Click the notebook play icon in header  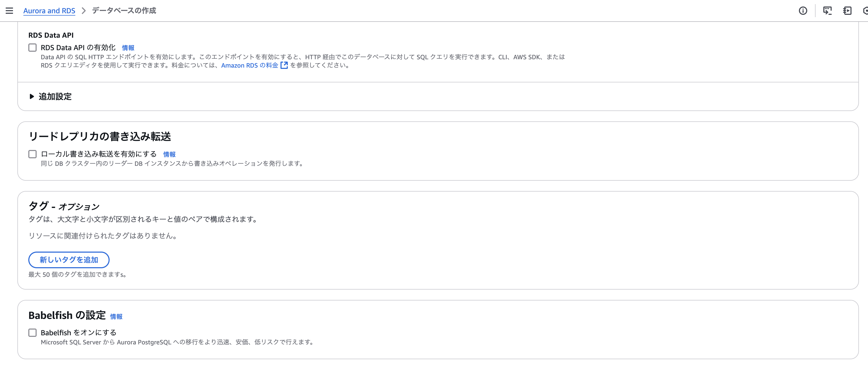(847, 11)
